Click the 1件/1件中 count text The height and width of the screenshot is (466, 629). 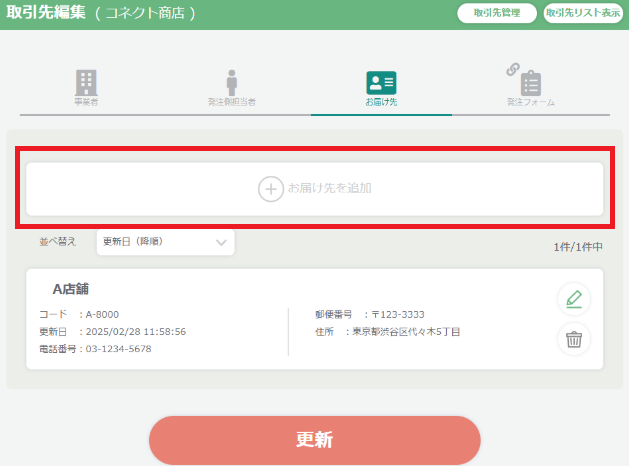[x=578, y=247]
